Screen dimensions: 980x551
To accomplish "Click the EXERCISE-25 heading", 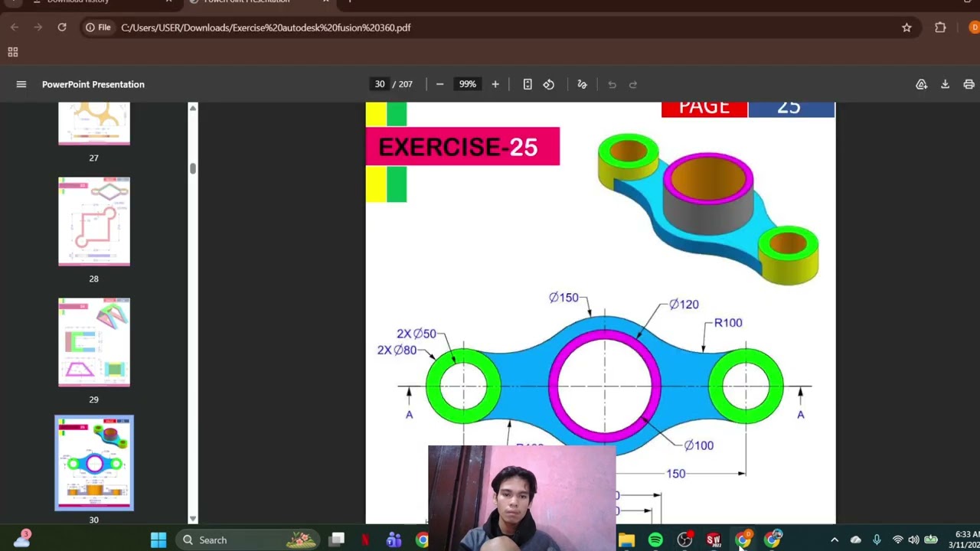I will pyautogui.click(x=458, y=147).
